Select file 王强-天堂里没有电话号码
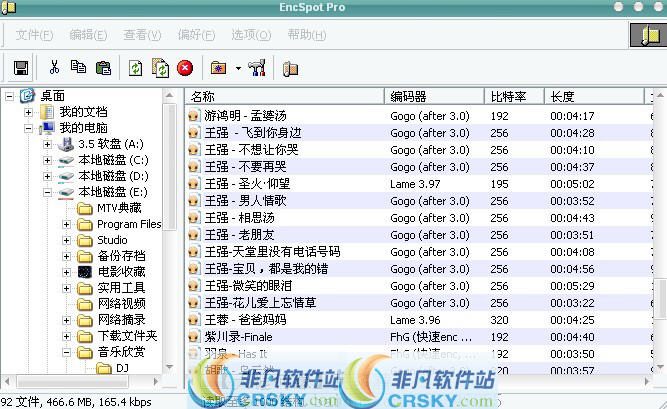This screenshot has height=409, width=667. click(272, 252)
